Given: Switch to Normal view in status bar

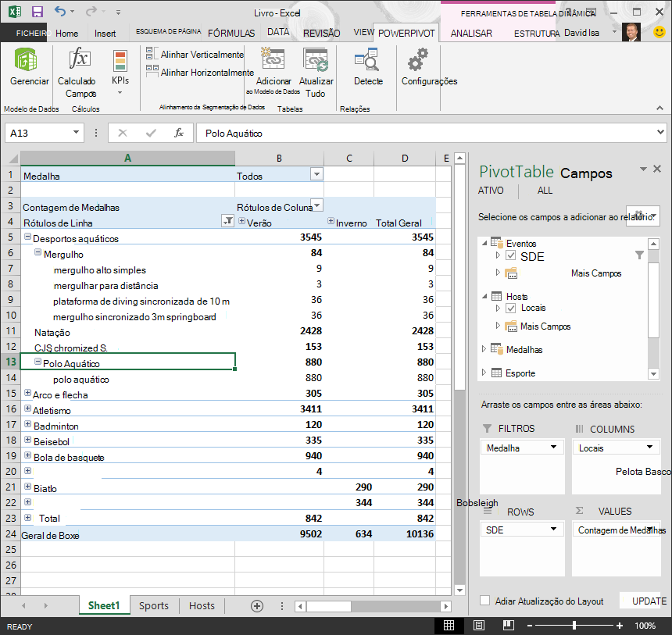Looking at the screenshot, I should pos(449,626).
